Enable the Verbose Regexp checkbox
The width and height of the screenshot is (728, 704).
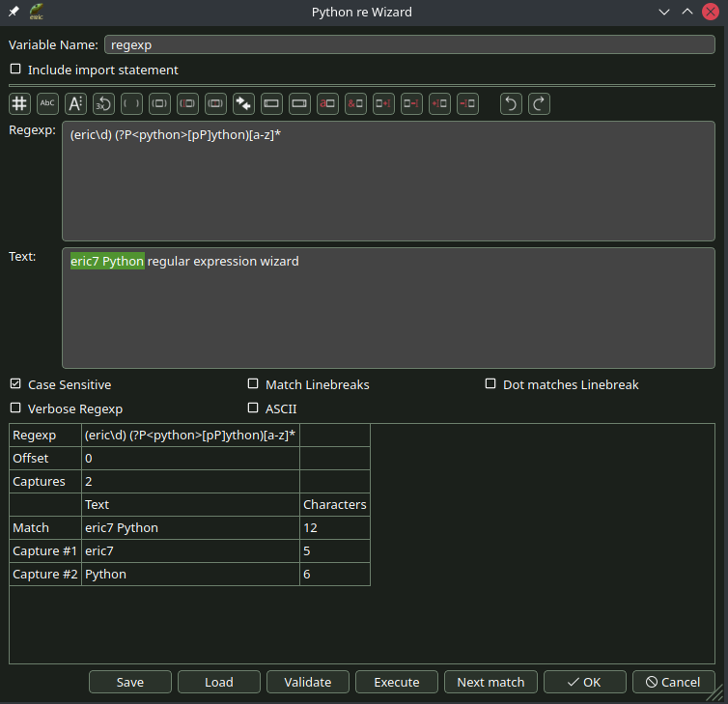coord(15,408)
